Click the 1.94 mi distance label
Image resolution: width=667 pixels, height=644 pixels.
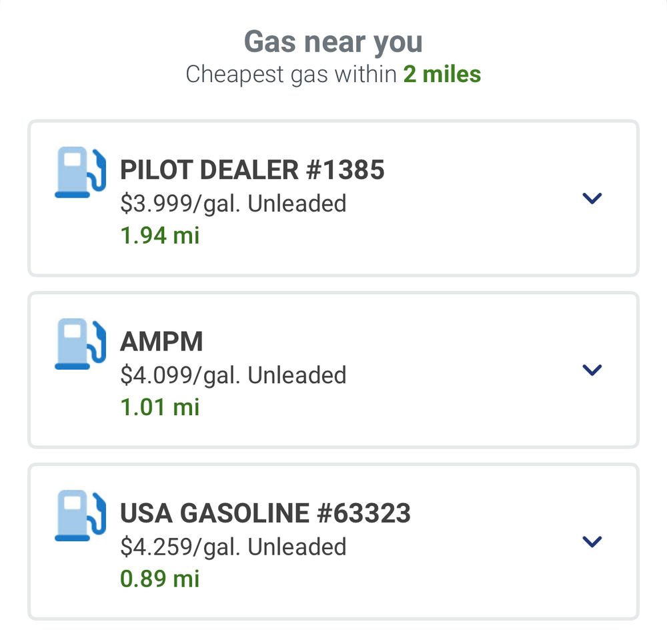pos(160,236)
